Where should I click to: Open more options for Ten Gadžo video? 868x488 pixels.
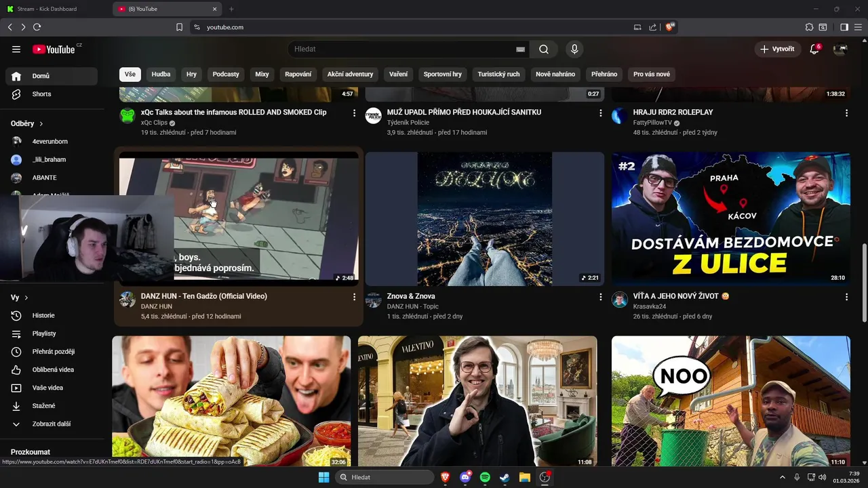pyautogui.click(x=354, y=297)
